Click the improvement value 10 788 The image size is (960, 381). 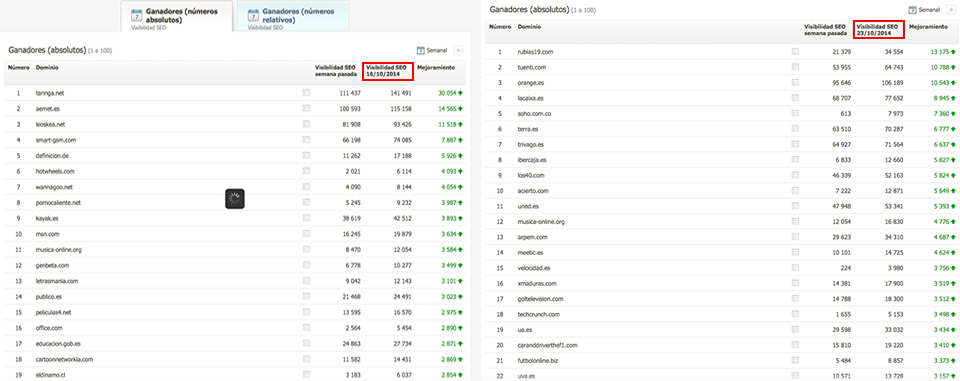tap(940, 67)
